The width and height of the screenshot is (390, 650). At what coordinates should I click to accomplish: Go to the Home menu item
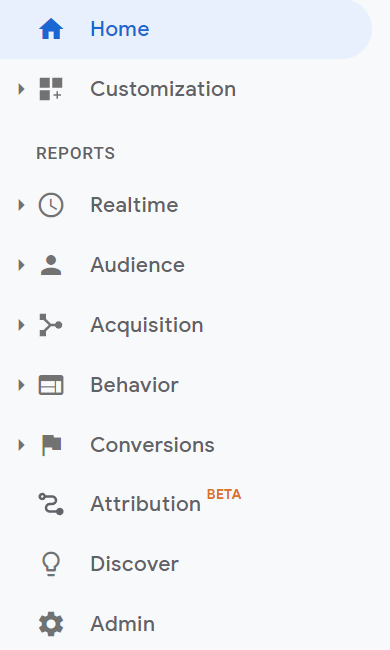pyautogui.click(x=186, y=29)
